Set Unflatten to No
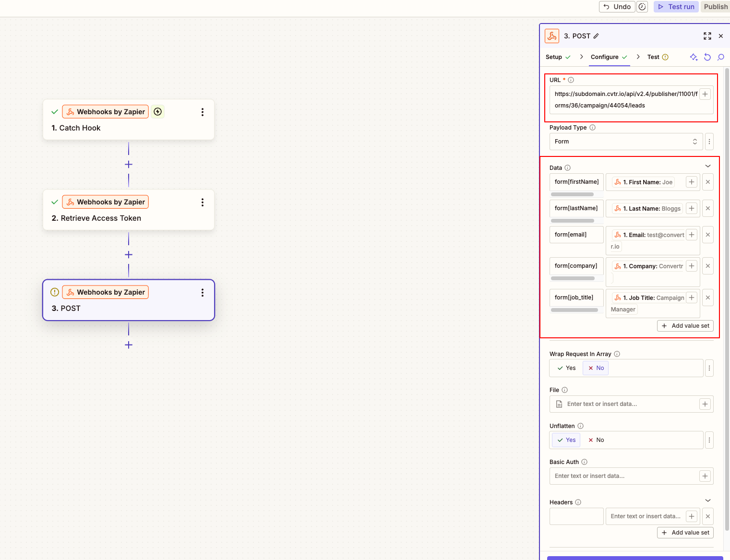Image resolution: width=730 pixels, height=560 pixels. [596, 440]
